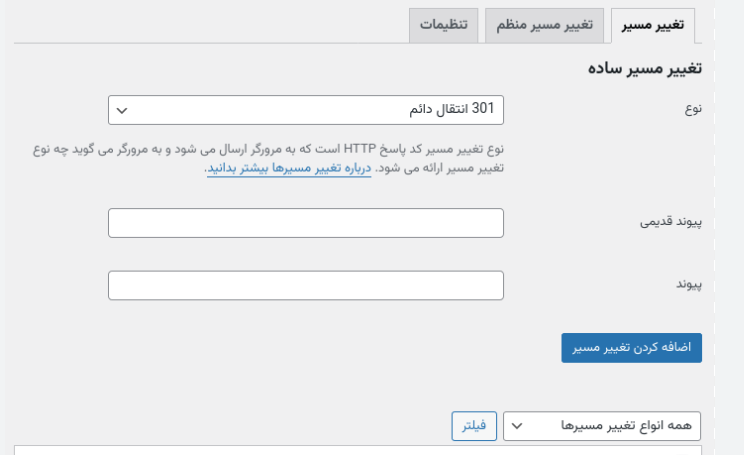Image resolution: width=744 pixels, height=455 pixels.
Task: Click the chevron arrow of the نوع dropdown
Action: tap(122, 110)
